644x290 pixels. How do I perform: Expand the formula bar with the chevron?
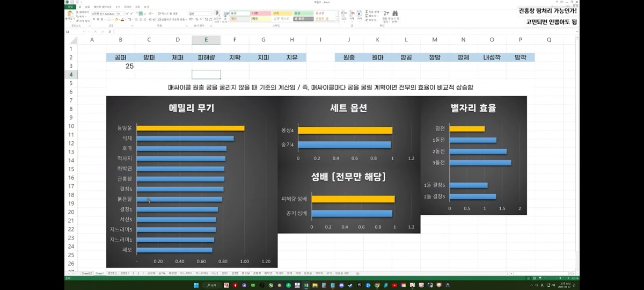pyautogui.click(x=576, y=32)
